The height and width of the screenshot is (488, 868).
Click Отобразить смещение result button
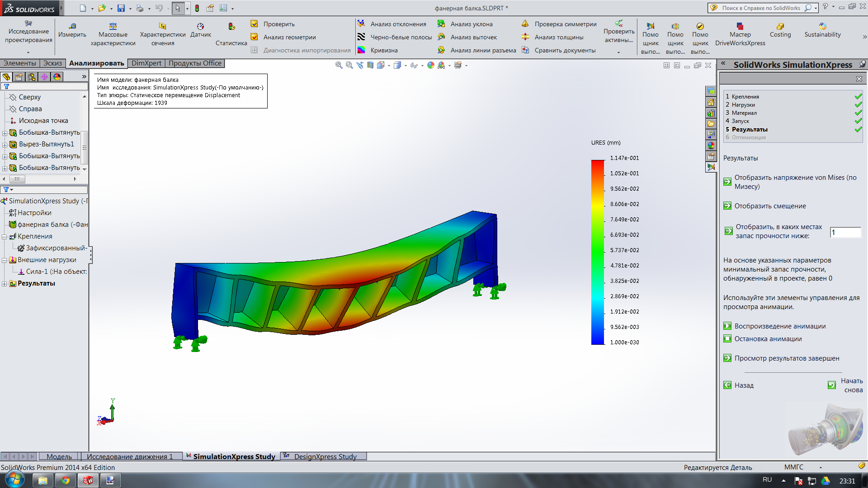(x=727, y=206)
